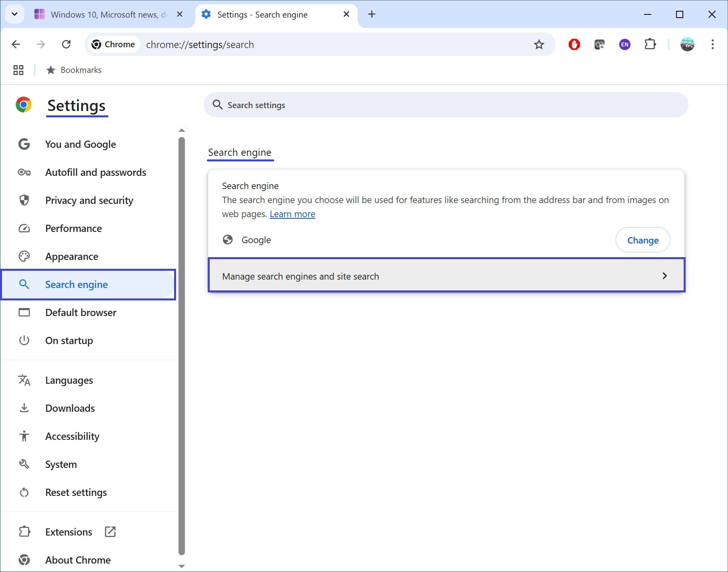Open the purple EN language extension

625,44
